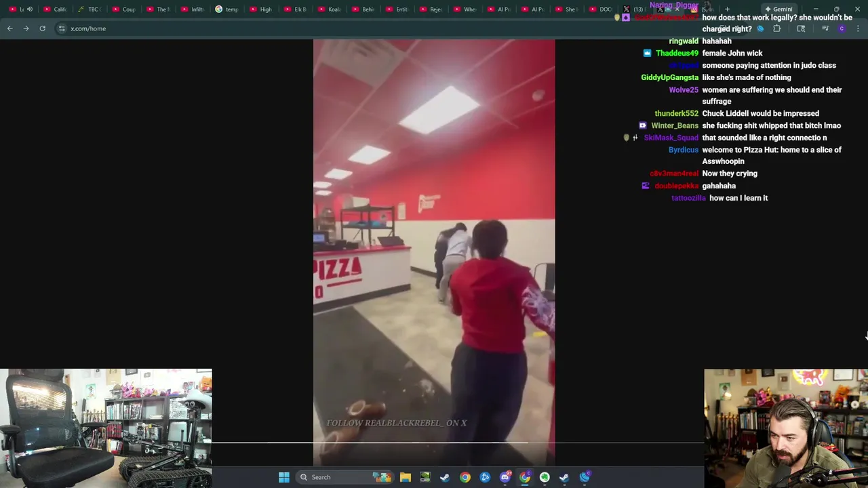Screen dimensions: 868x488
Task: Switch to the 'Infiltr' tab
Action: pos(193,9)
